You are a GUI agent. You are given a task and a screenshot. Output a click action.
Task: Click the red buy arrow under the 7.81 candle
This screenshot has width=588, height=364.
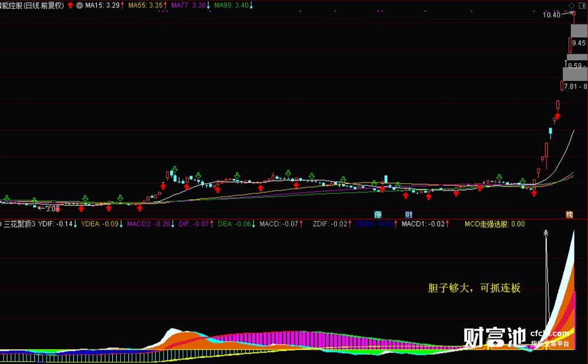coord(557,116)
